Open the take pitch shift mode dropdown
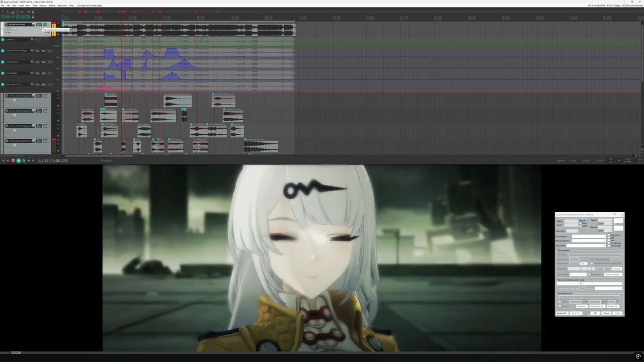Viewport: 644px width, 362px height. [x=569, y=284]
